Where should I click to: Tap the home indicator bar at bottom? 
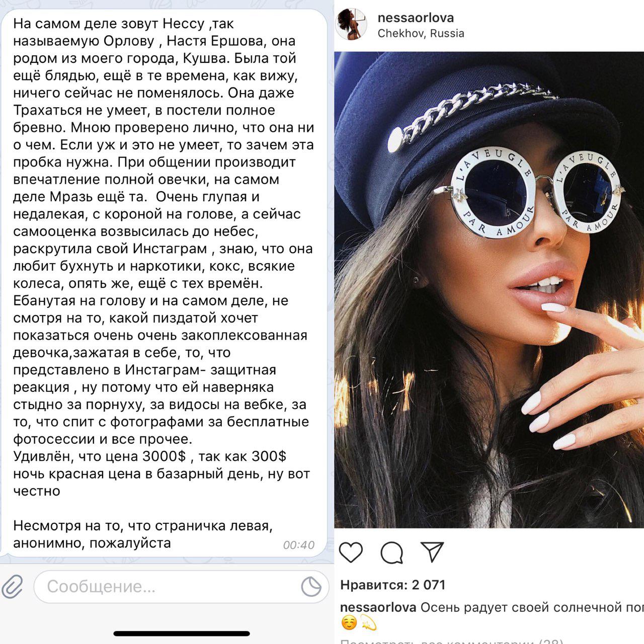coord(181,633)
